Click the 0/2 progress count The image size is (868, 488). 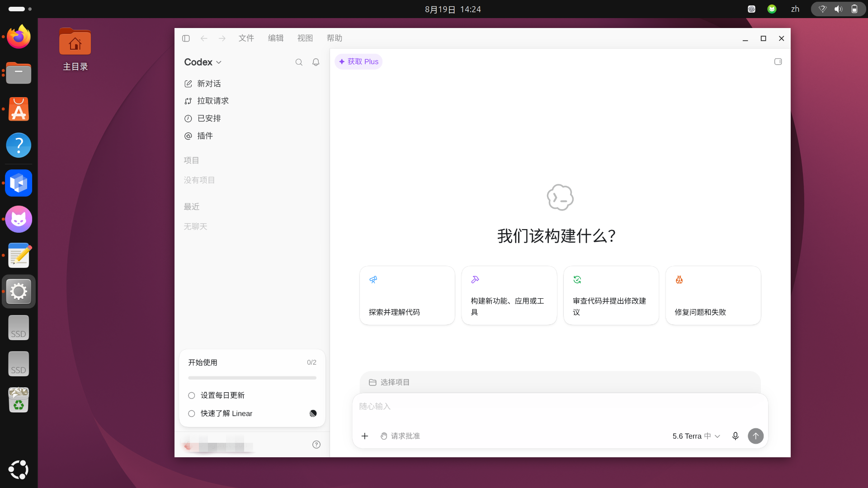(x=311, y=362)
